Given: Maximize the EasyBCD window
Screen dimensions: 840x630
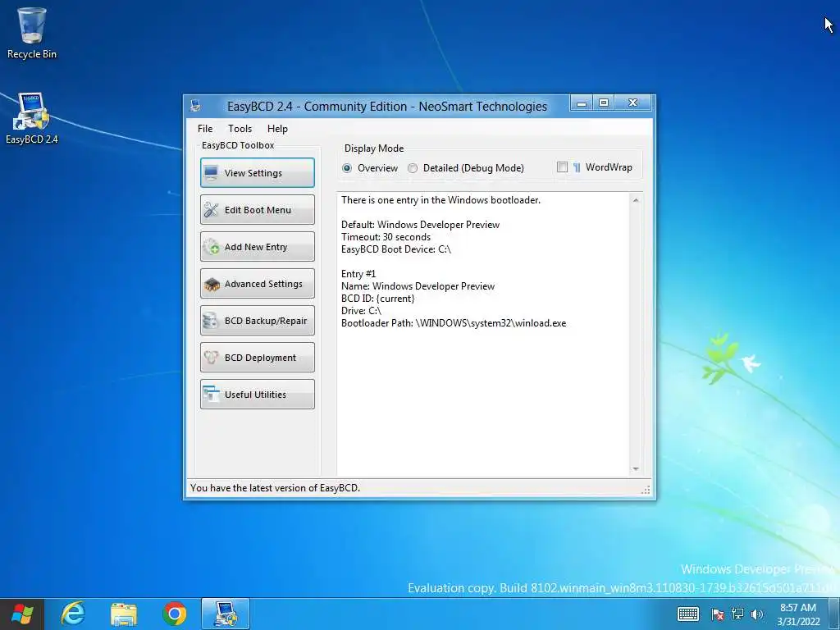Looking at the screenshot, I should tap(604, 103).
